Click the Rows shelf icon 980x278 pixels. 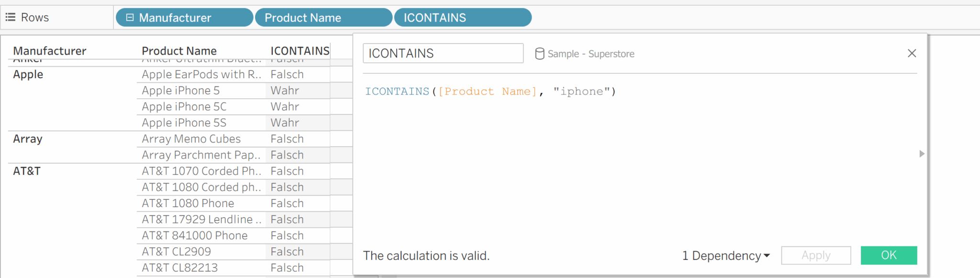click(x=10, y=17)
